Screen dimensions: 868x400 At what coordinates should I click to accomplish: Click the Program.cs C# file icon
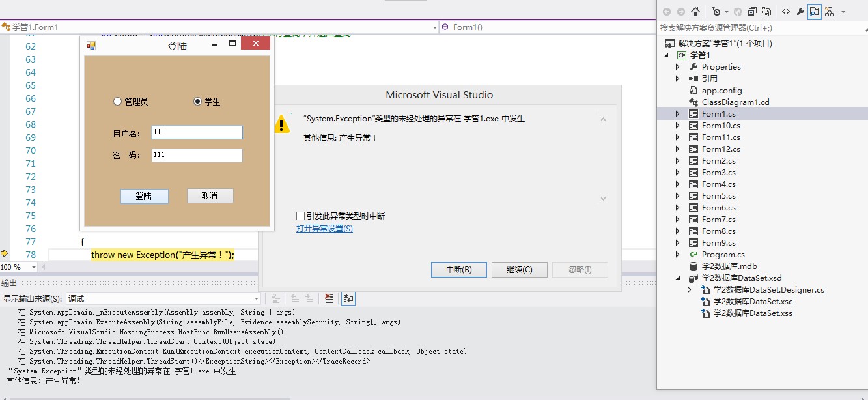click(x=694, y=255)
